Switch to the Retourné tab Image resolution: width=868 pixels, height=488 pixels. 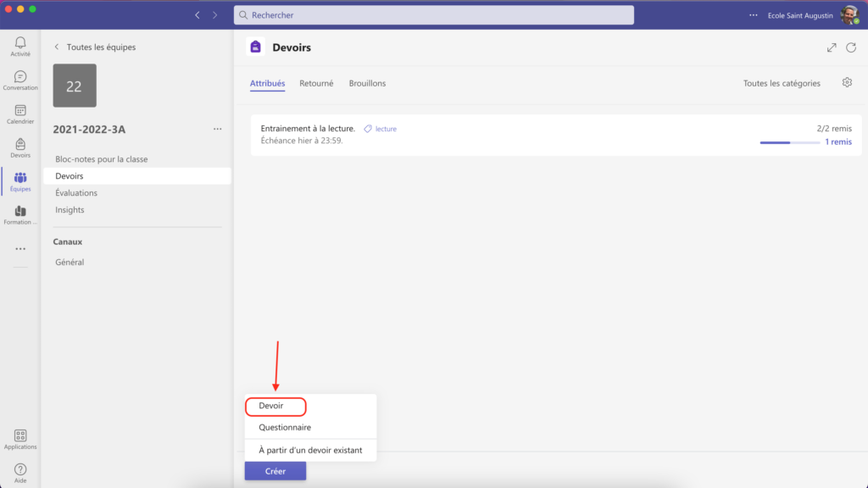[316, 83]
